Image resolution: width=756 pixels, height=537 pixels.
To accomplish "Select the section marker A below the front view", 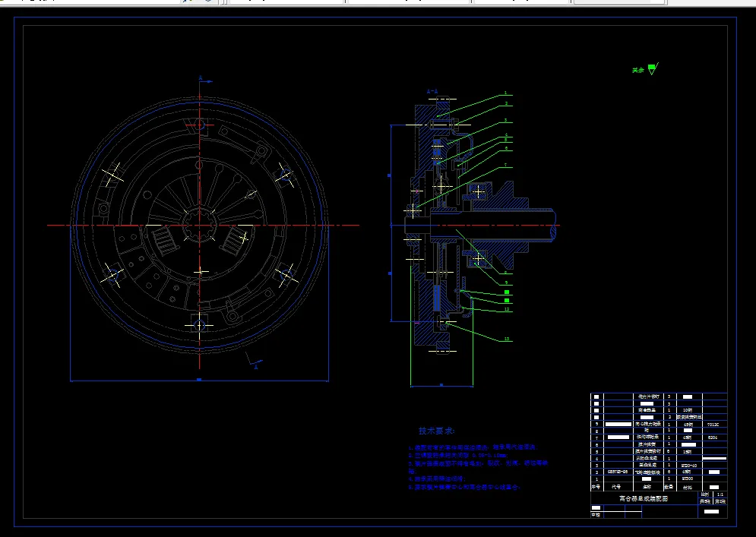I will click(x=256, y=368).
